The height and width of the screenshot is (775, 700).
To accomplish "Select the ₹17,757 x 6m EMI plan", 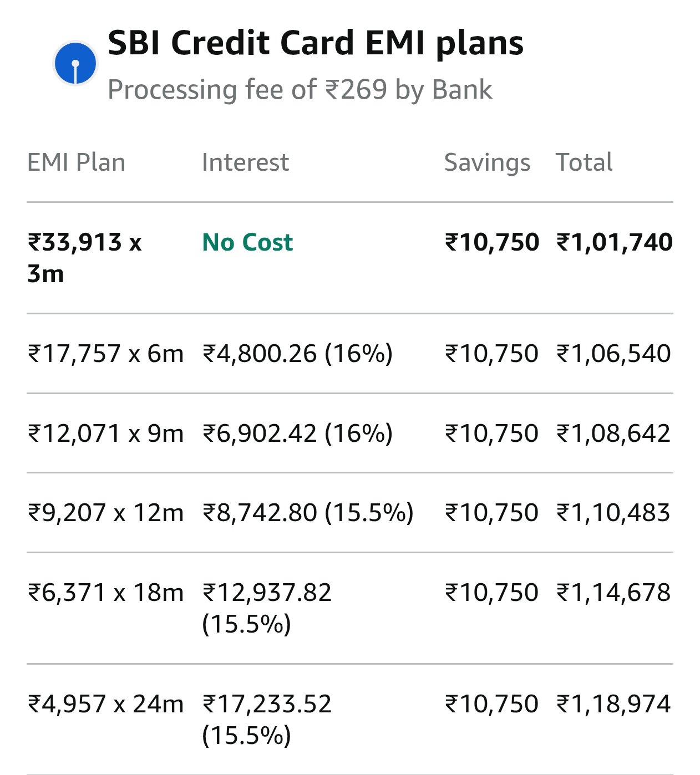I will coord(105,354).
